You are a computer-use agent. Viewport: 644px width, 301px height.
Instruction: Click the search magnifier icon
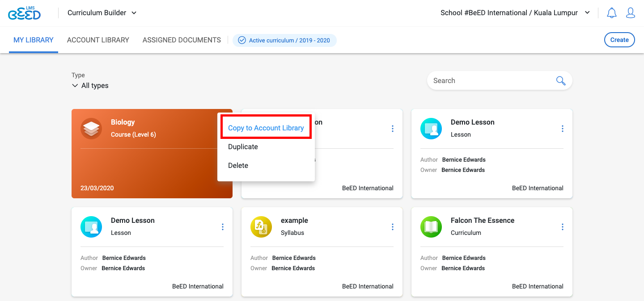pyautogui.click(x=561, y=81)
